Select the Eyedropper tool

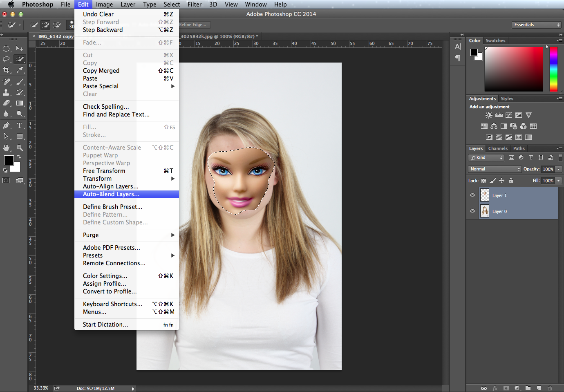(20, 70)
